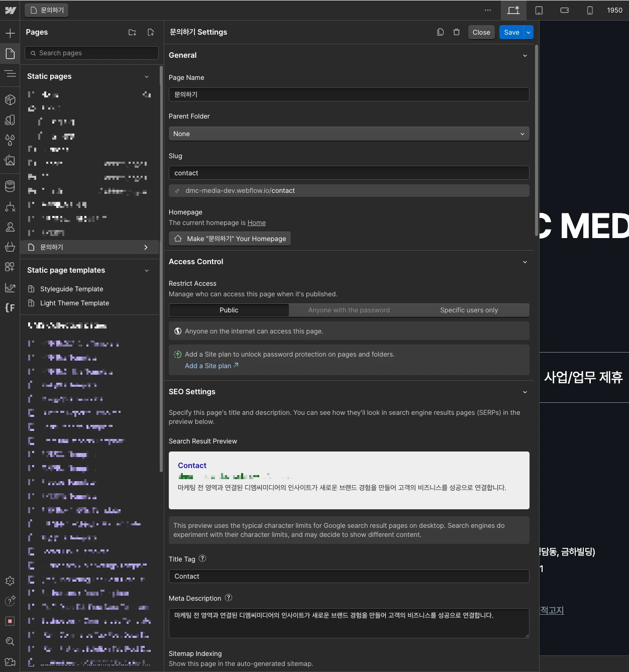Switch to tablet breakpoint
The width and height of the screenshot is (629, 672).
[x=539, y=10]
